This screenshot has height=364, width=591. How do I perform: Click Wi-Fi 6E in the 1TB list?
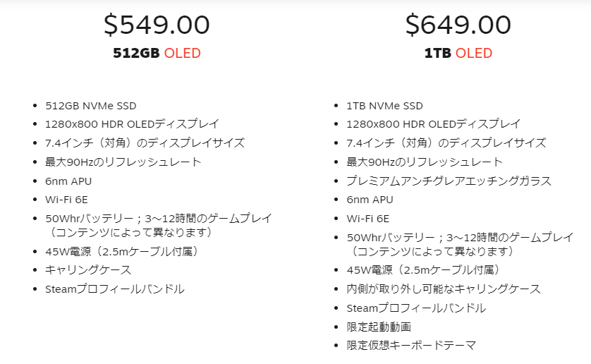point(368,219)
